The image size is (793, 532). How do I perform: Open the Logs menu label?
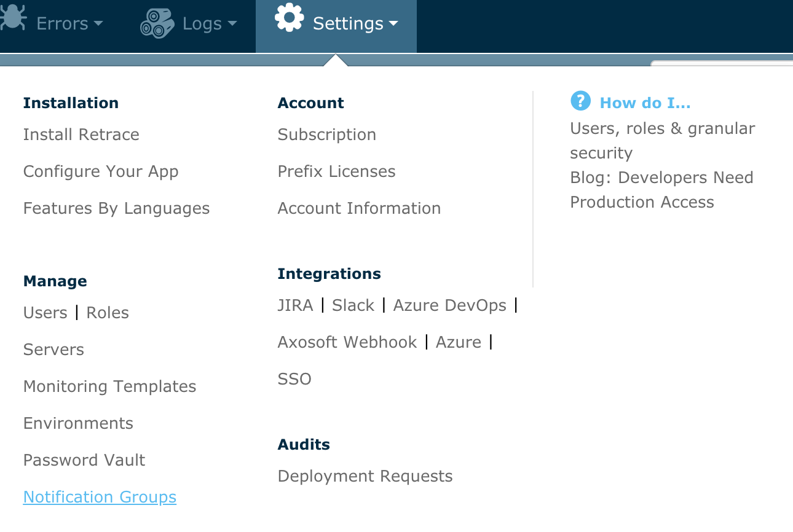coord(202,24)
